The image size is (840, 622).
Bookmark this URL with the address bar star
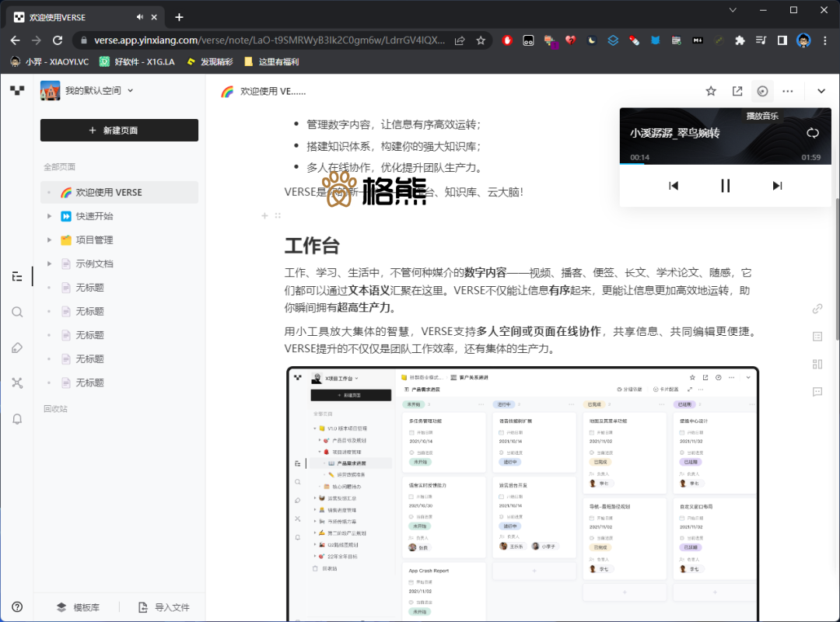click(481, 40)
